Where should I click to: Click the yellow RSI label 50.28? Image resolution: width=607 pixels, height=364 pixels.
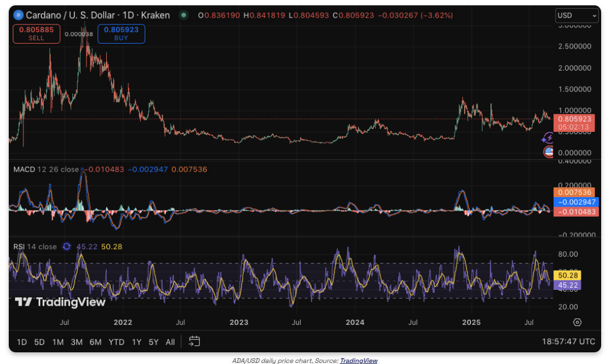coord(567,275)
